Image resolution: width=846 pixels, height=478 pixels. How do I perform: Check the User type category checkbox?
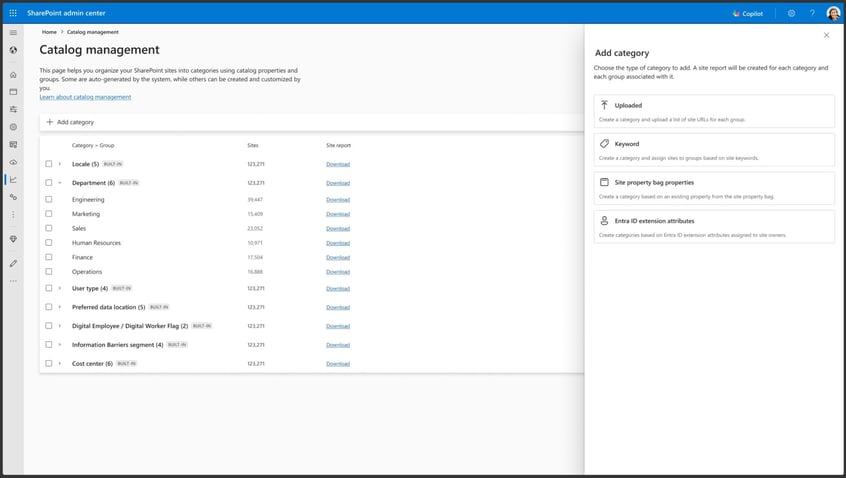[49, 288]
